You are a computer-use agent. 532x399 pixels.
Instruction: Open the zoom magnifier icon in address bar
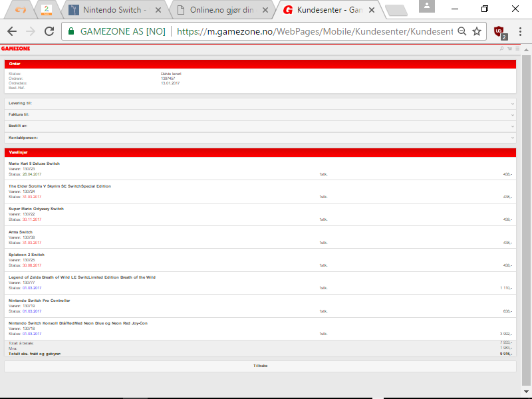click(x=462, y=31)
